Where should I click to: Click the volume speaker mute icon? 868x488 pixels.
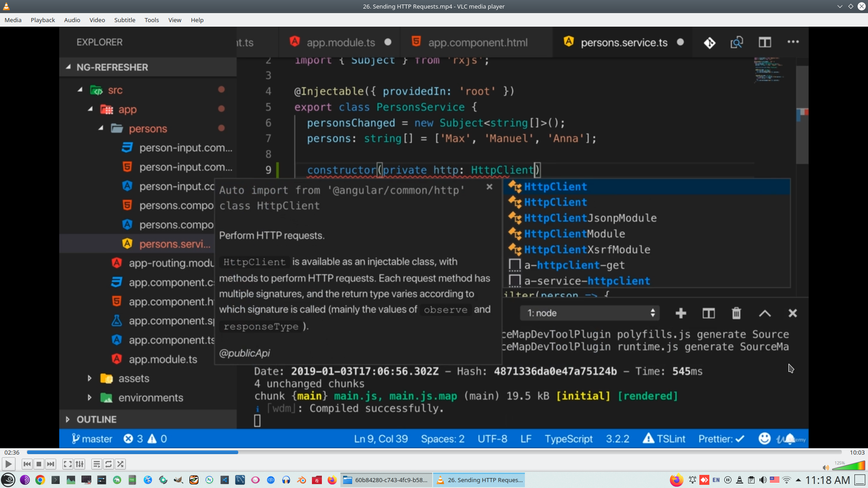(x=826, y=468)
